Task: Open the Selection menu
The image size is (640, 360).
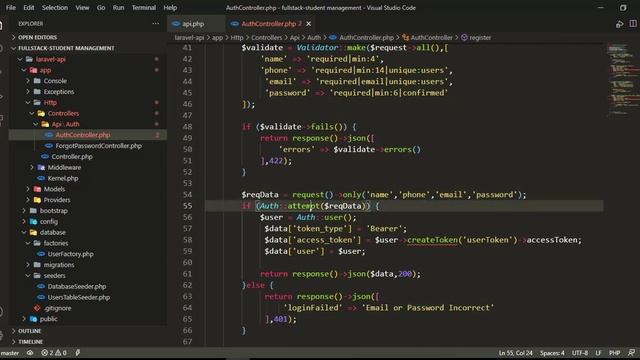Action: (55, 7)
